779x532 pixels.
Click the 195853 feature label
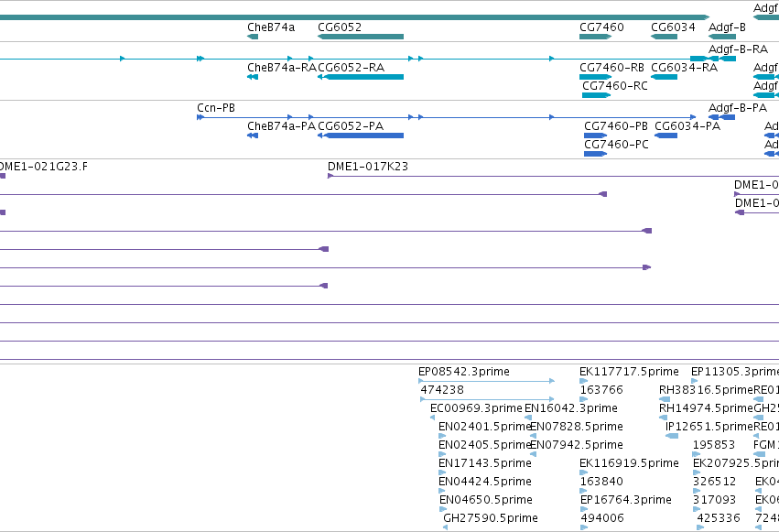click(x=714, y=445)
